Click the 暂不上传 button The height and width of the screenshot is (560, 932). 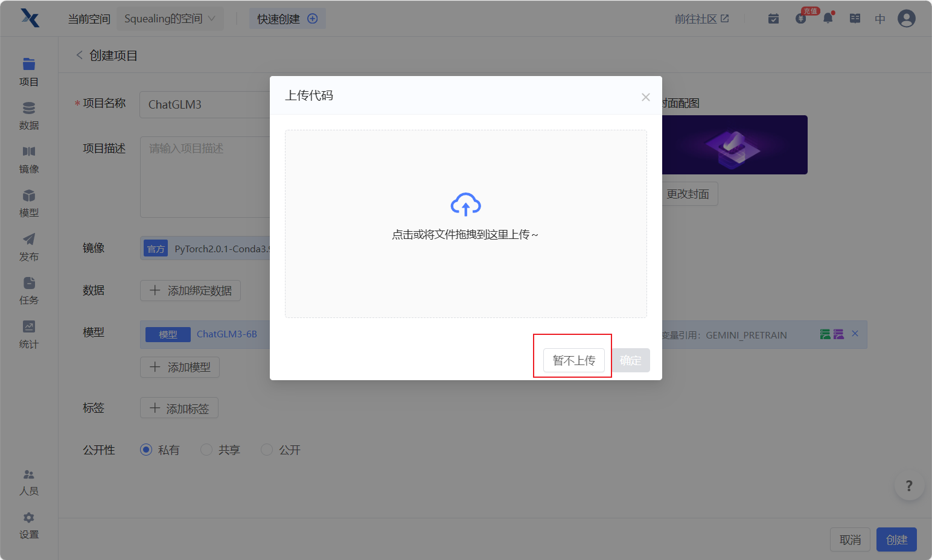coord(573,360)
